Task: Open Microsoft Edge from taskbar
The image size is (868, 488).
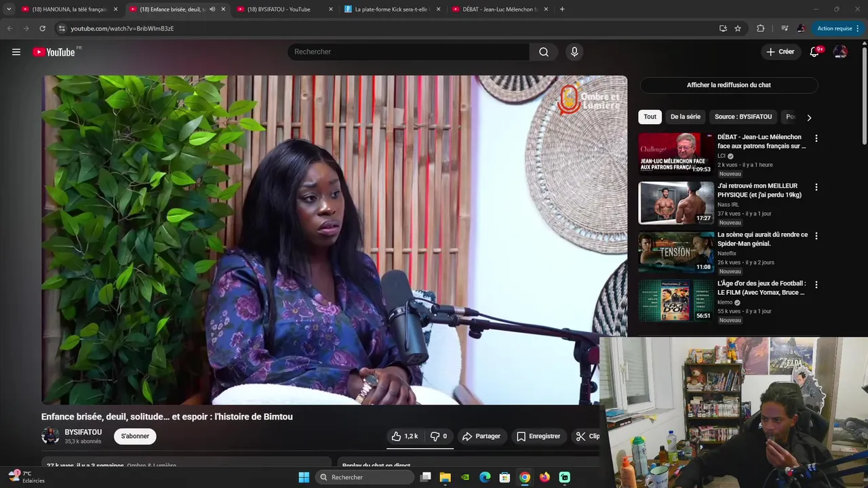Action: click(485, 477)
